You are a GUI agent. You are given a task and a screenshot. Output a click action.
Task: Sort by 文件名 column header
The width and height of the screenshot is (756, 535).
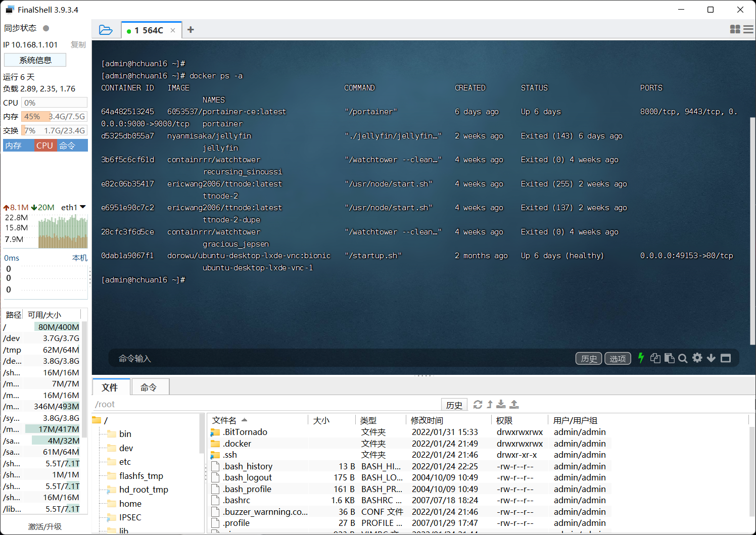click(x=258, y=420)
